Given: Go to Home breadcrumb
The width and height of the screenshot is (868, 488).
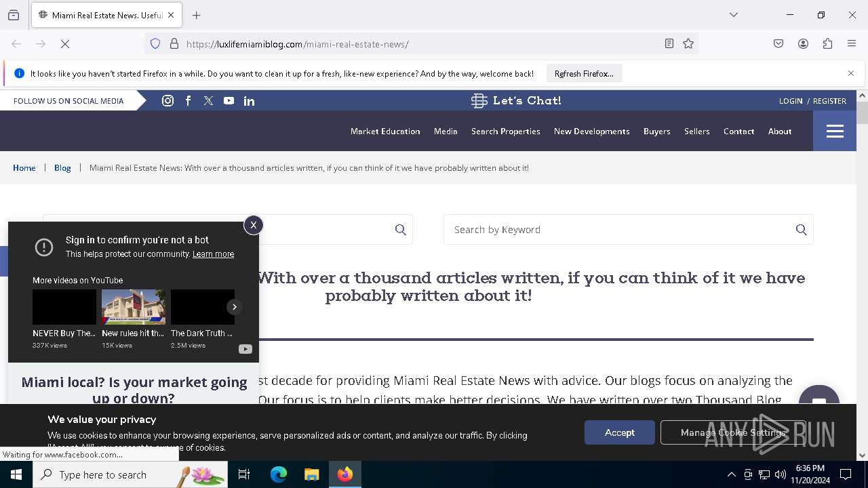Looking at the screenshot, I should [x=24, y=168].
